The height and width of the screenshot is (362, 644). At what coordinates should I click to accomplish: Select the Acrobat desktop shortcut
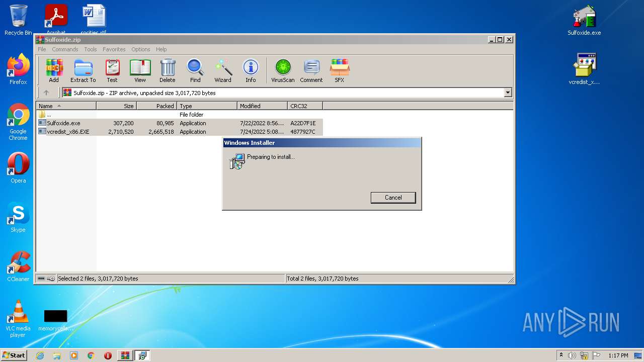point(56,19)
